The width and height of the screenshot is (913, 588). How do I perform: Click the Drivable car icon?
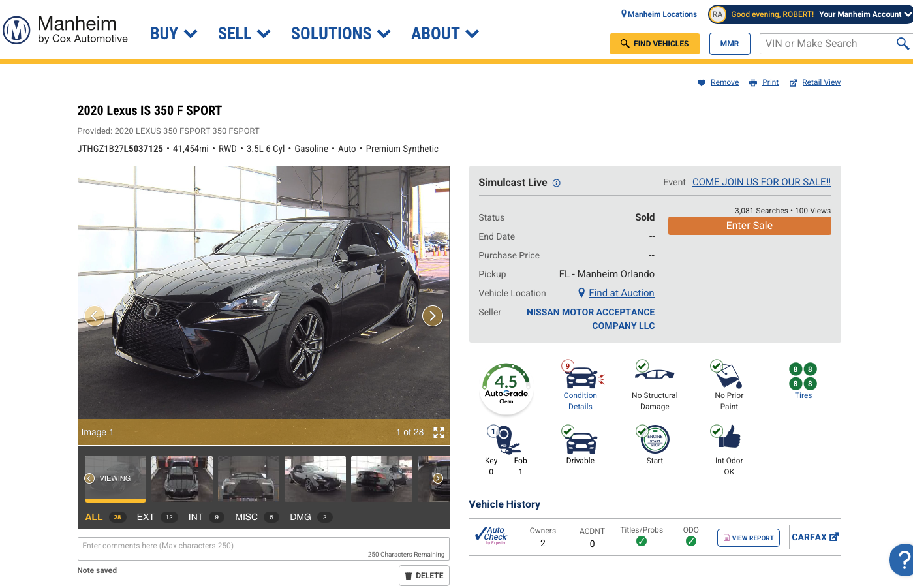pyautogui.click(x=580, y=440)
